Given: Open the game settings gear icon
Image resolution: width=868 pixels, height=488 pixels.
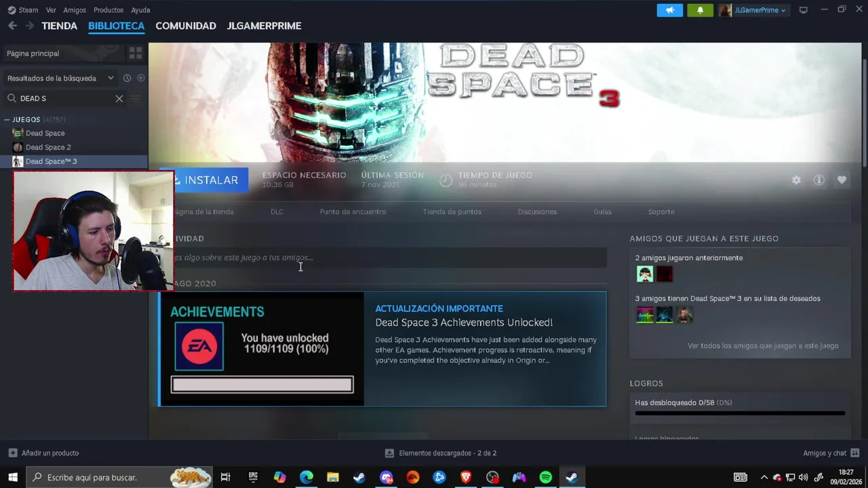Looking at the screenshot, I should click(796, 180).
